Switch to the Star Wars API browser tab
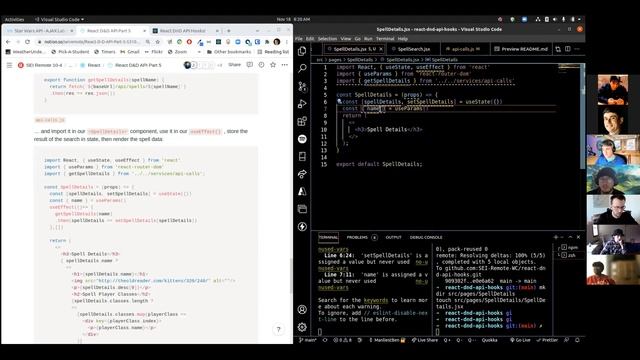This screenshot has height=360, width=640. click(x=40, y=31)
